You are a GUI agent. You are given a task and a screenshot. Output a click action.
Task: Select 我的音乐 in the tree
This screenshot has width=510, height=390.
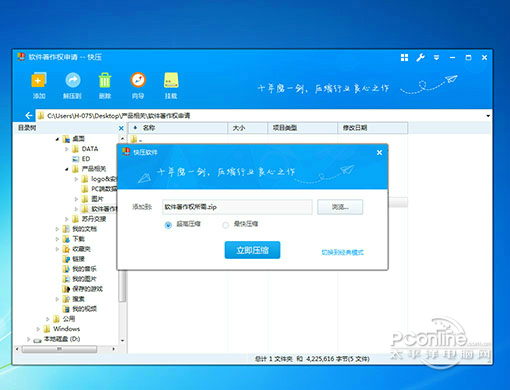click(85, 269)
